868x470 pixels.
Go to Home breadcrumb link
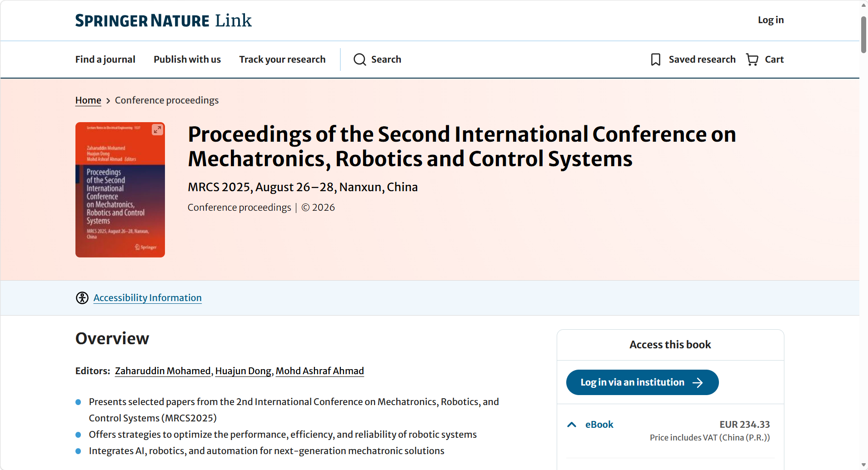pyautogui.click(x=88, y=100)
